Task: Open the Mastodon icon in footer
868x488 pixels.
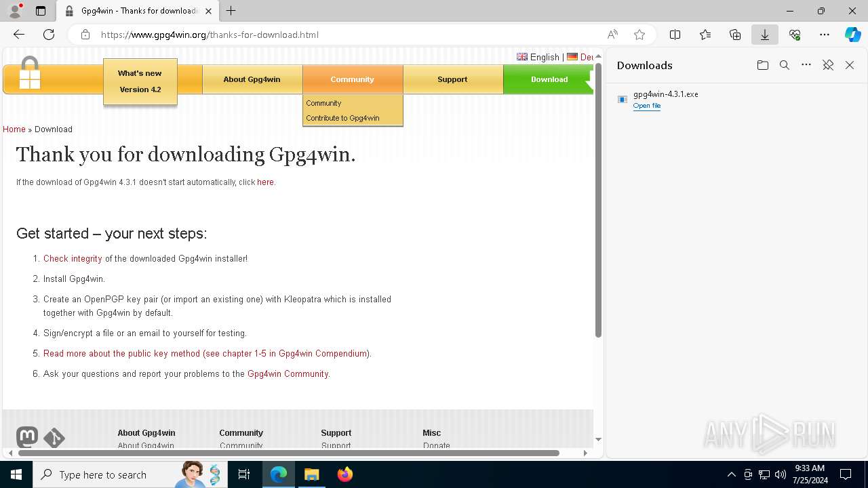Action: [27, 436]
